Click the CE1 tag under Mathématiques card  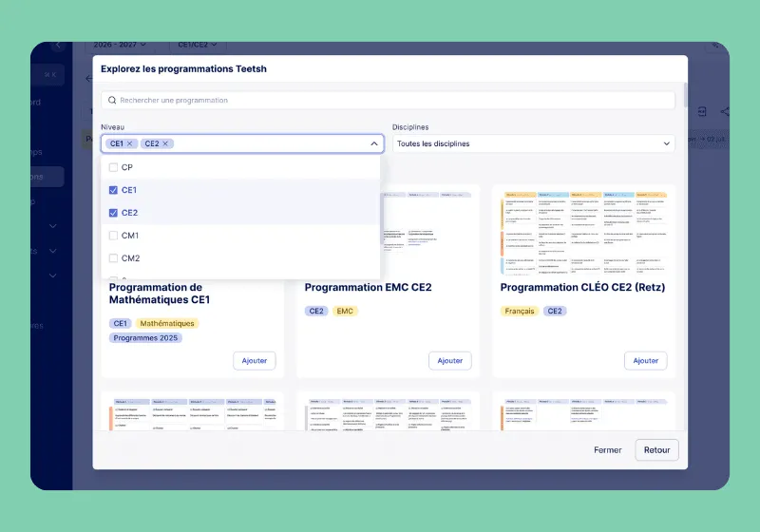coord(121,324)
